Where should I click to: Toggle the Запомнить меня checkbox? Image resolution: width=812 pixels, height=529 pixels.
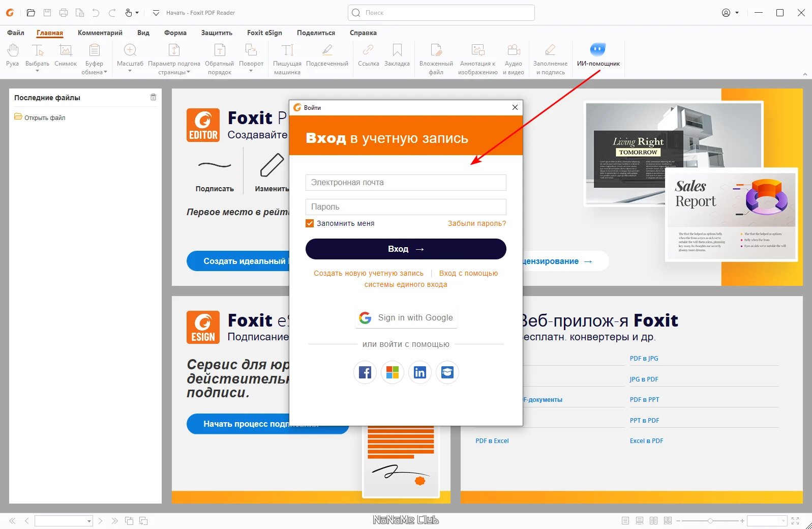(310, 223)
